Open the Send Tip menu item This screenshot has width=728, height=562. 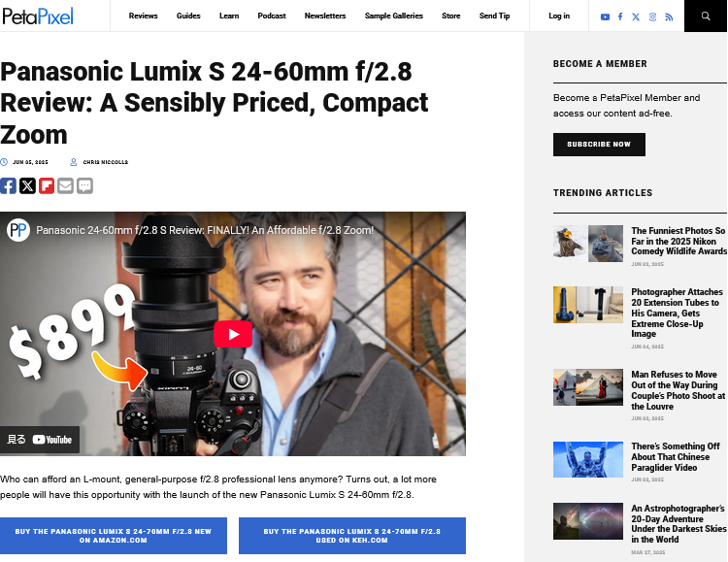494,16
